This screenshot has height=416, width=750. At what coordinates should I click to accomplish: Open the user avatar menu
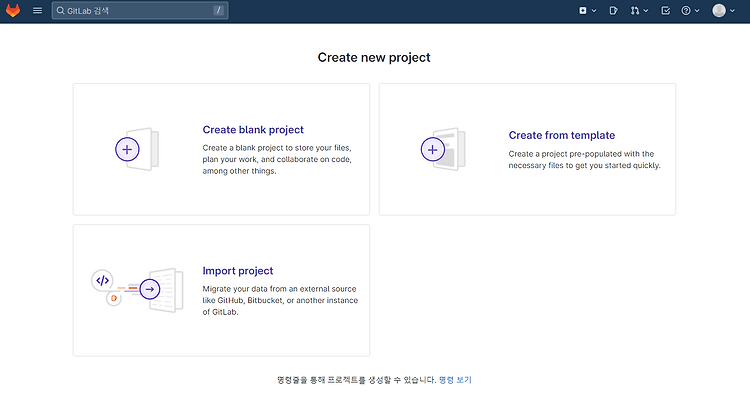point(719,11)
